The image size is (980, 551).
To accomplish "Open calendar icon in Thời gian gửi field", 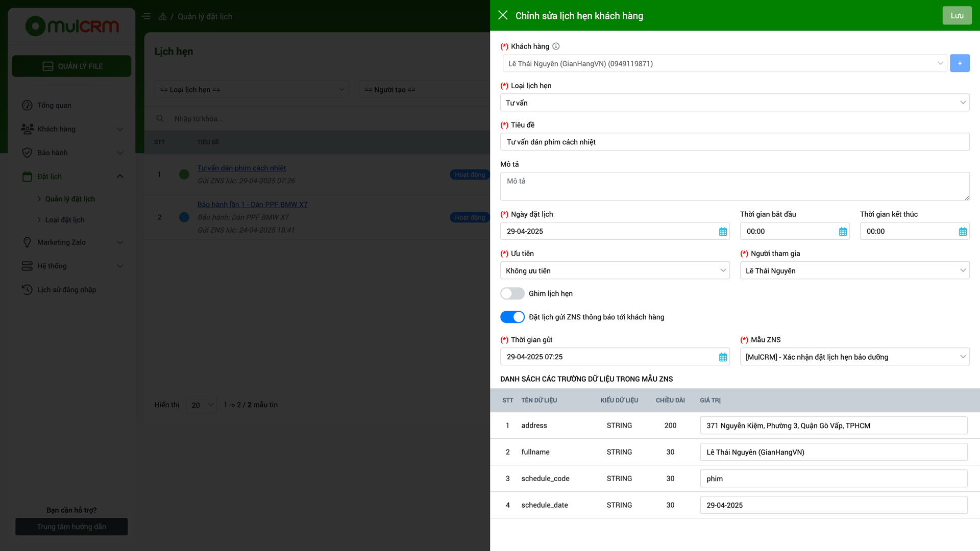I will 723,357.
